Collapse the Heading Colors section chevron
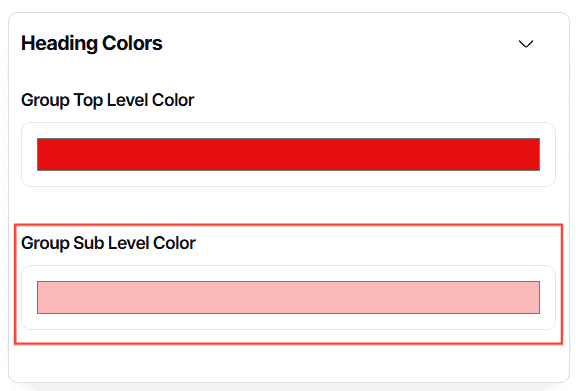 pyautogui.click(x=526, y=44)
